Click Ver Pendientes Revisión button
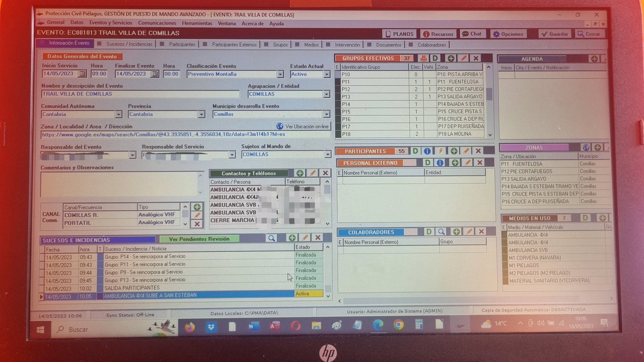 (199, 239)
